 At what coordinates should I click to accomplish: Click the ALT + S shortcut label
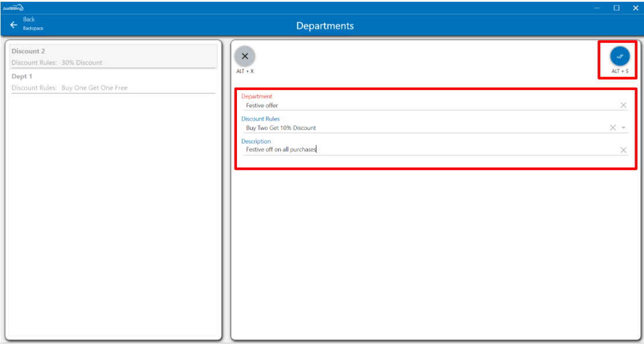pos(620,71)
